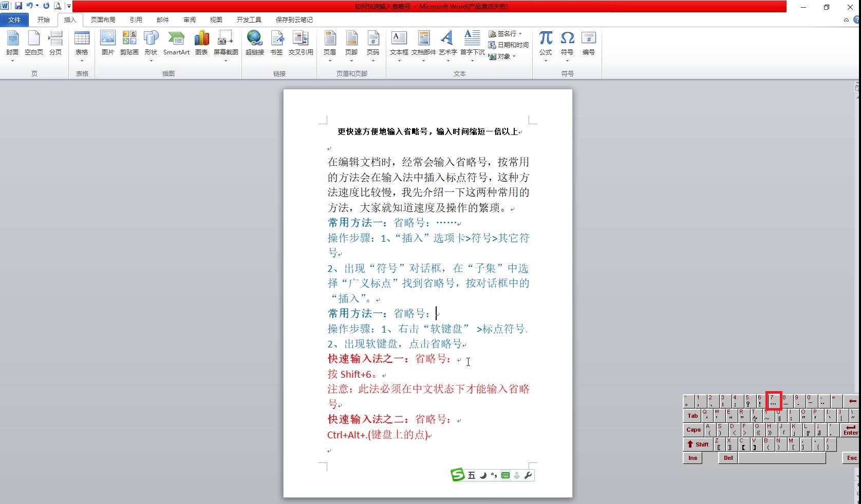The height and width of the screenshot is (504, 861).
Task: Toggle the Ins key on soft keyboard
Action: 692,458
